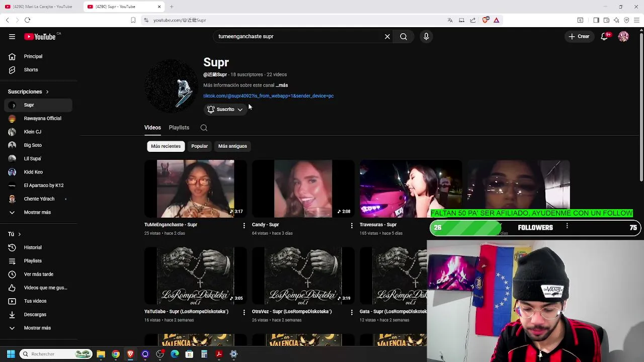
Task: Open Windows Start menu
Action: point(11,354)
